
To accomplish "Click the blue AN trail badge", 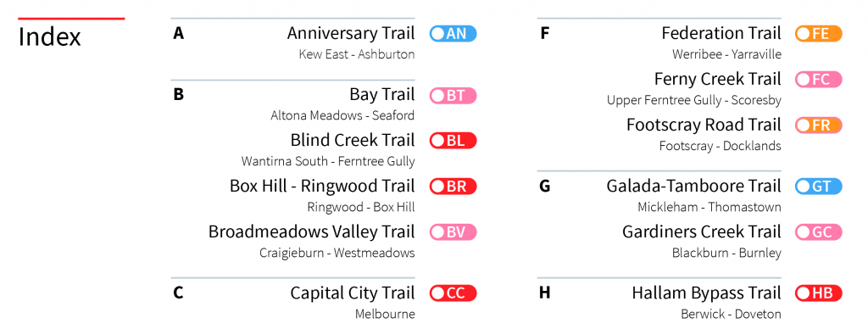I will 453,34.
